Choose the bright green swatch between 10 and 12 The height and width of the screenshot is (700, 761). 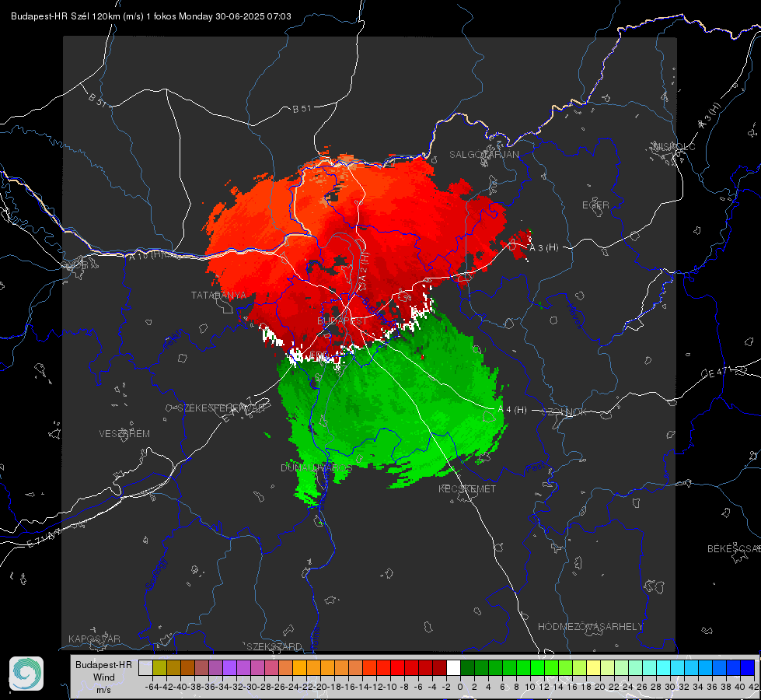537,667
